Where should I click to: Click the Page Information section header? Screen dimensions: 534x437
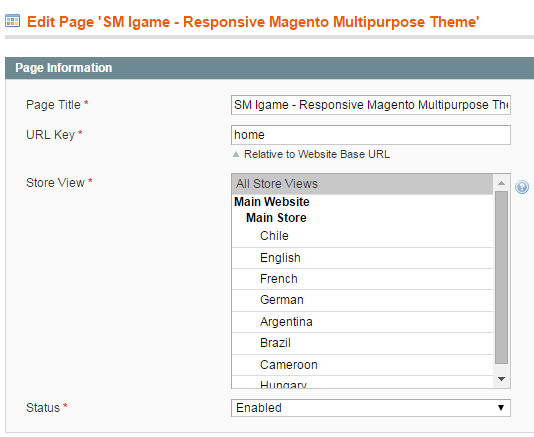click(269, 68)
